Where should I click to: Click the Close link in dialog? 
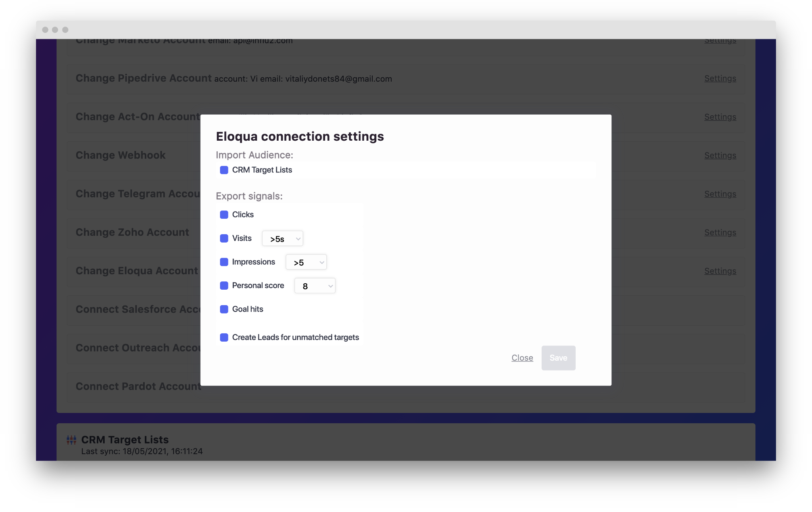(x=522, y=358)
